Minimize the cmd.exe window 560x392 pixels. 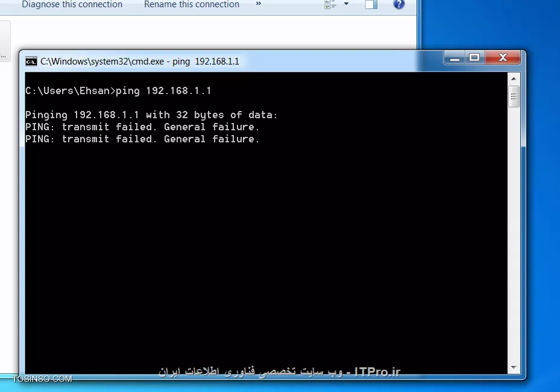pyautogui.click(x=455, y=57)
